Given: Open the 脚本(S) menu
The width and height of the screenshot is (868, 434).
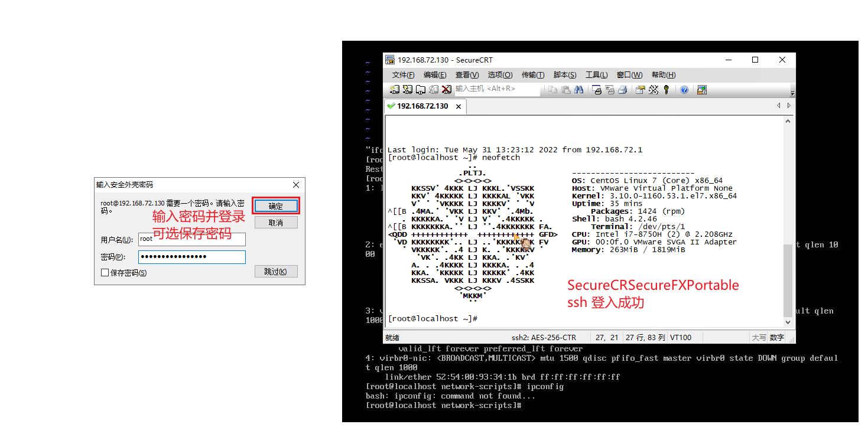Looking at the screenshot, I should tap(565, 75).
